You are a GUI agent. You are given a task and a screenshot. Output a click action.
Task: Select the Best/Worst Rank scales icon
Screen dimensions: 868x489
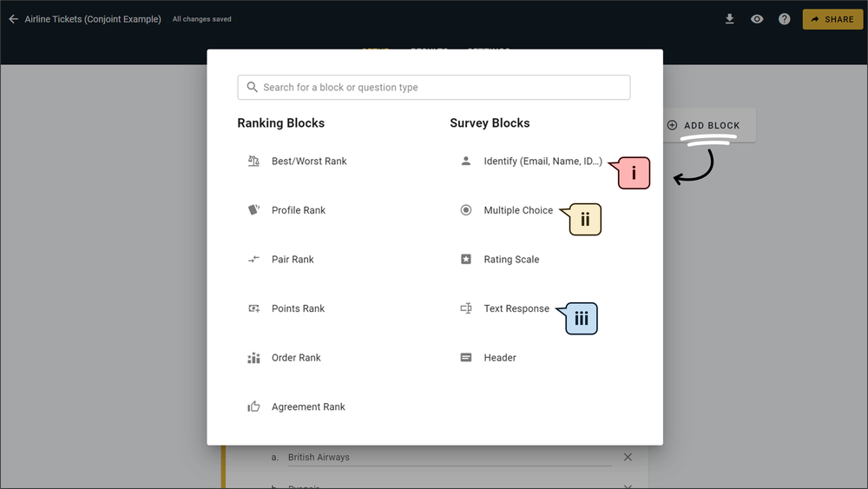(253, 162)
